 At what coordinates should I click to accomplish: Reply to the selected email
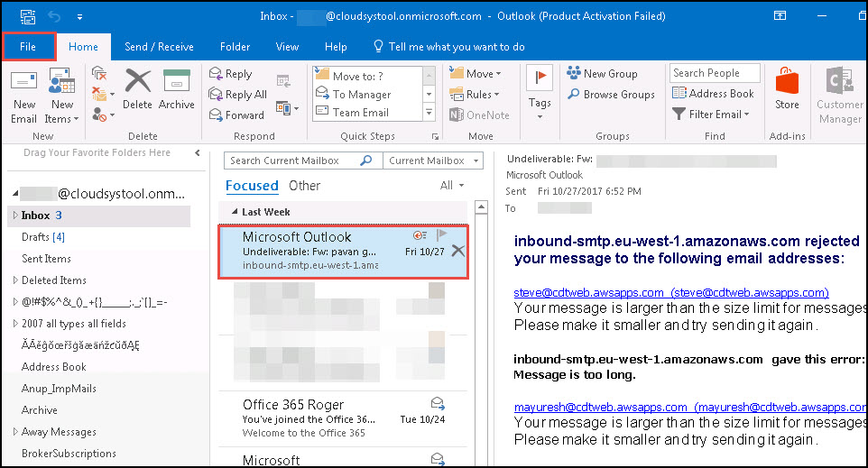coord(231,74)
